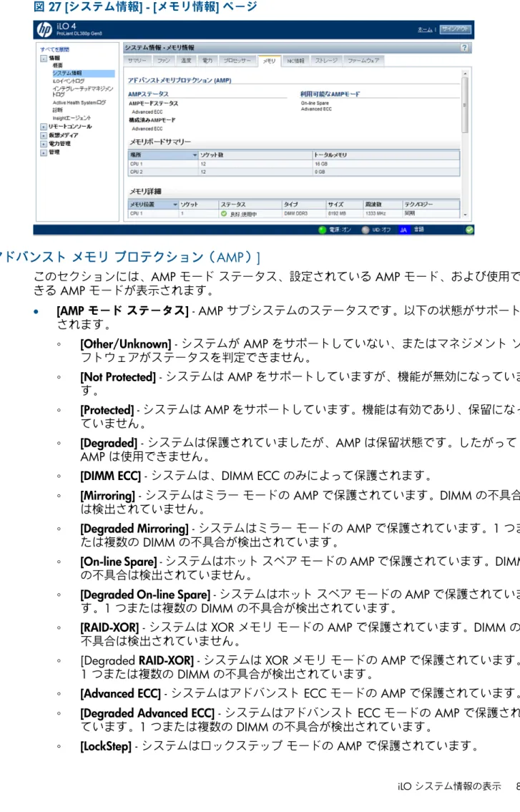Switch to the 温度 tab
This screenshot has width=520, height=812.
(x=186, y=61)
